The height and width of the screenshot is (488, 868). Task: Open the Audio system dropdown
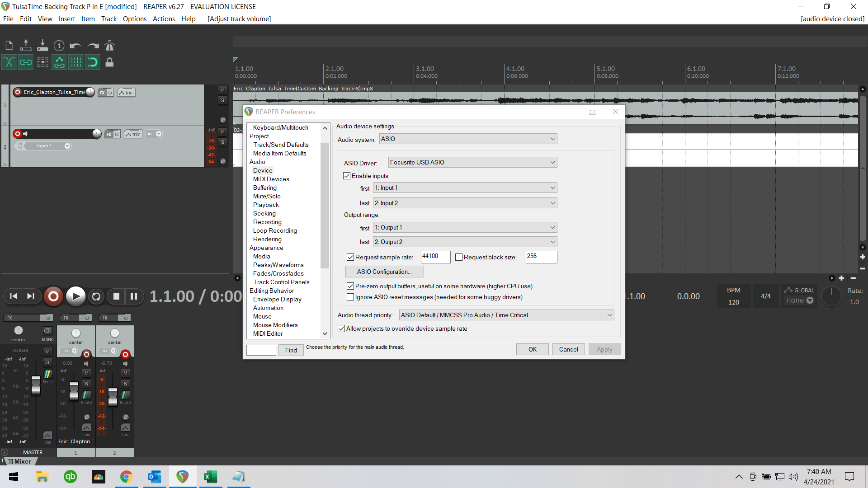click(468, 139)
